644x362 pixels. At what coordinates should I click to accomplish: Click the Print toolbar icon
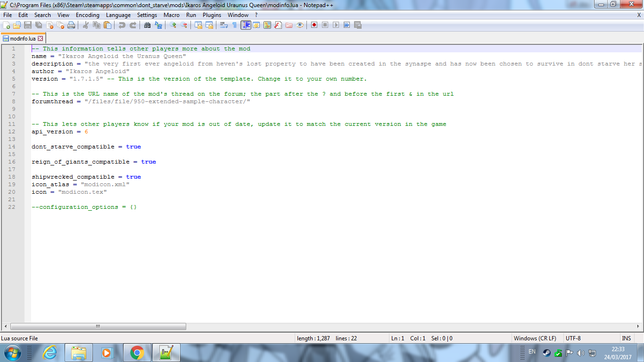pyautogui.click(x=71, y=25)
